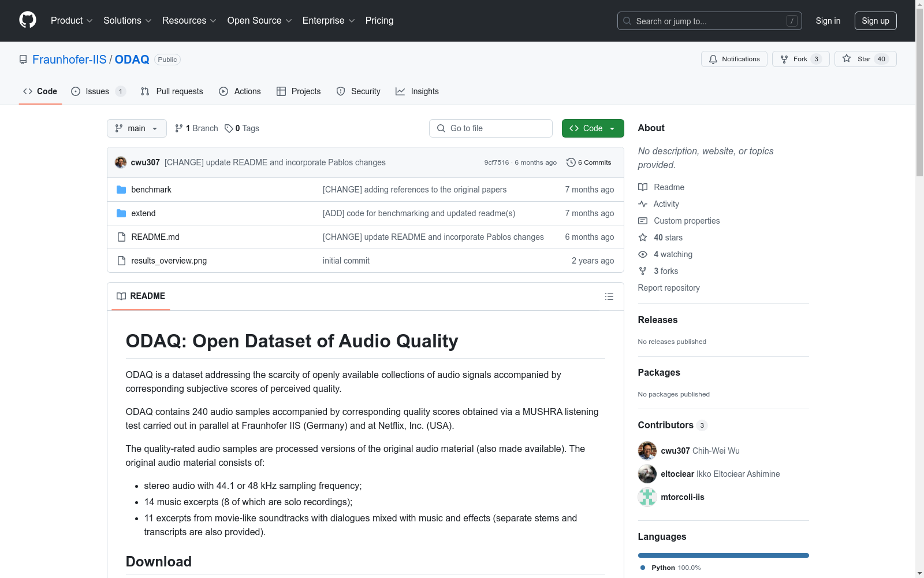Open the README outline list icon
The image size is (924, 578).
pos(609,297)
